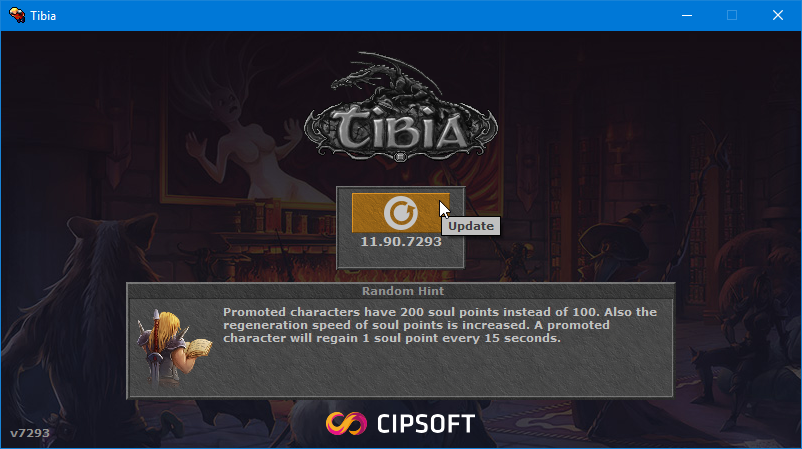802x449 pixels.
Task: Click the orange Update button
Action: [x=400, y=213]
